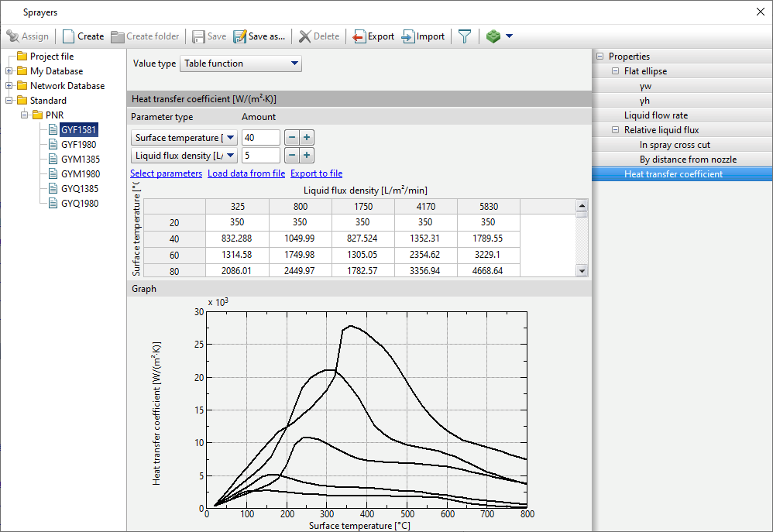Click the green database block icon

click(x=493, y=36)
